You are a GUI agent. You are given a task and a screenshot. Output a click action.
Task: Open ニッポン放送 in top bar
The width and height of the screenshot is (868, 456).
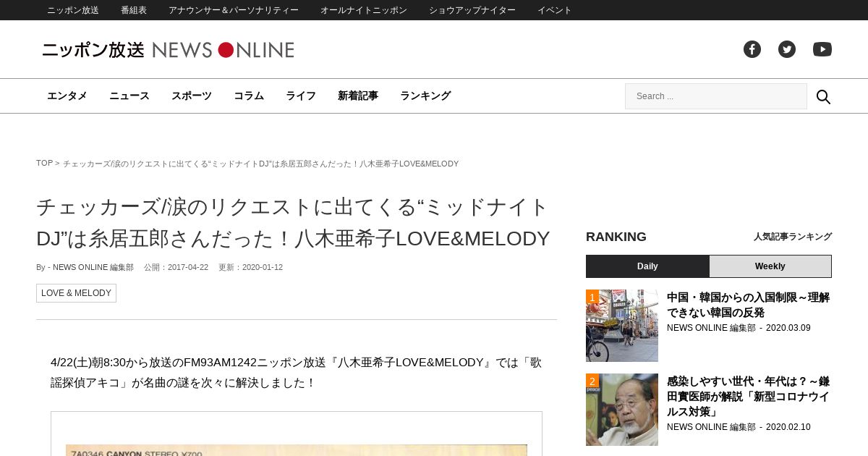coord(73,10)
